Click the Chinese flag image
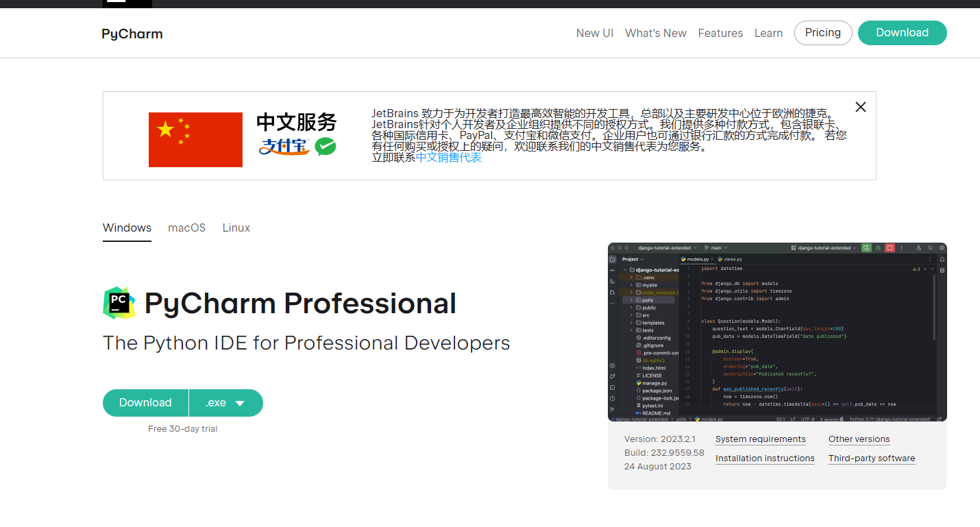The image size is (980, 527). (195, 140)
